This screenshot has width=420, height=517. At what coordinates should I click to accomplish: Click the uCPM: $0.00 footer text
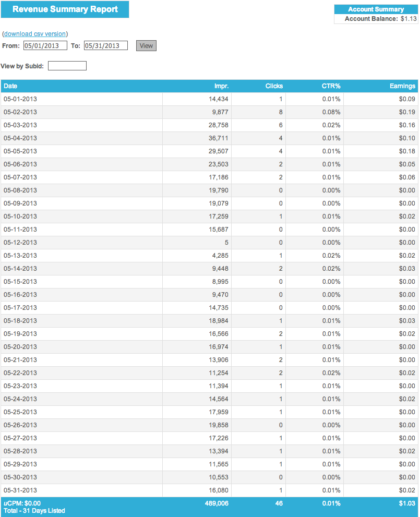22,503
